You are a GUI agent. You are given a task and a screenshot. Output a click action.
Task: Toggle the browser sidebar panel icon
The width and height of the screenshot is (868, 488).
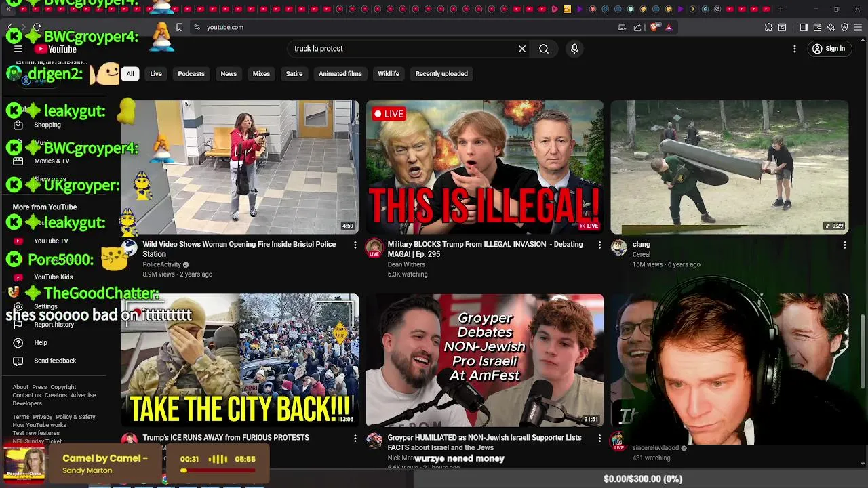(804, 27)
